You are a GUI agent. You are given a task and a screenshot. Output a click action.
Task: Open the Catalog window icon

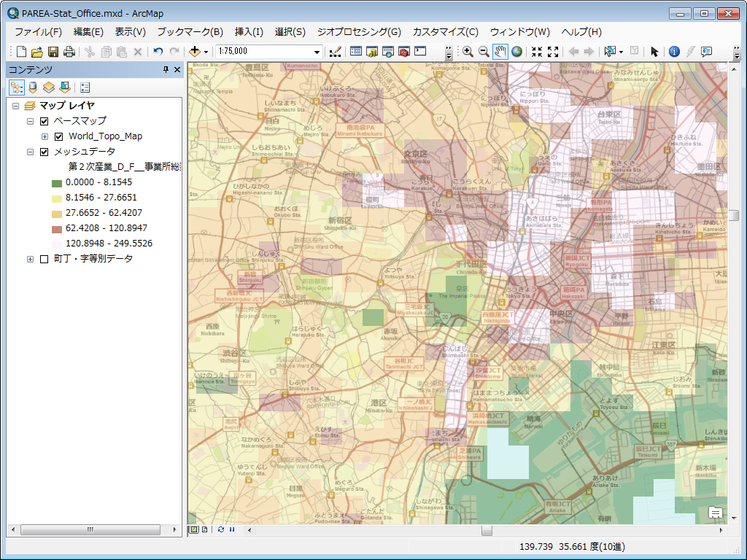[371, 52]
